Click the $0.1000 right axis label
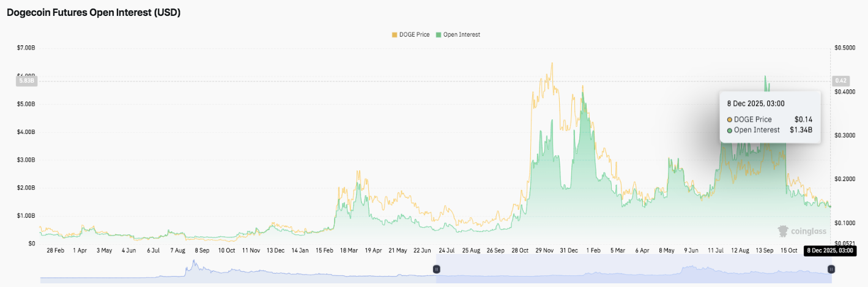 [844, 223]
